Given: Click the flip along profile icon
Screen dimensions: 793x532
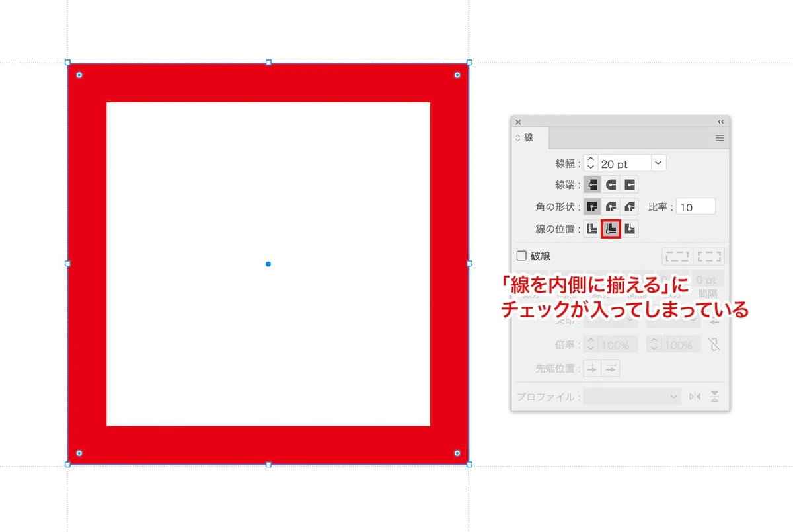Looking at the screenshot, I should 695,397.
